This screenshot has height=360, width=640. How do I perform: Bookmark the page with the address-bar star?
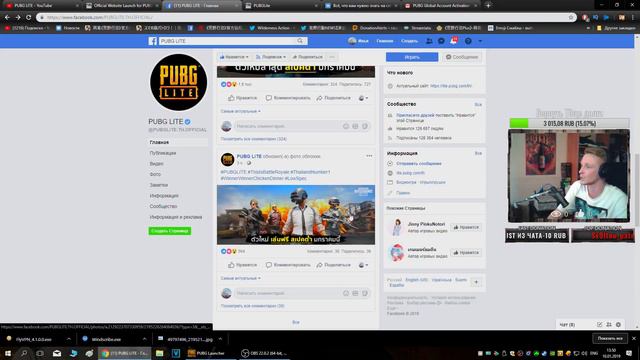click(x=571, y=17)
